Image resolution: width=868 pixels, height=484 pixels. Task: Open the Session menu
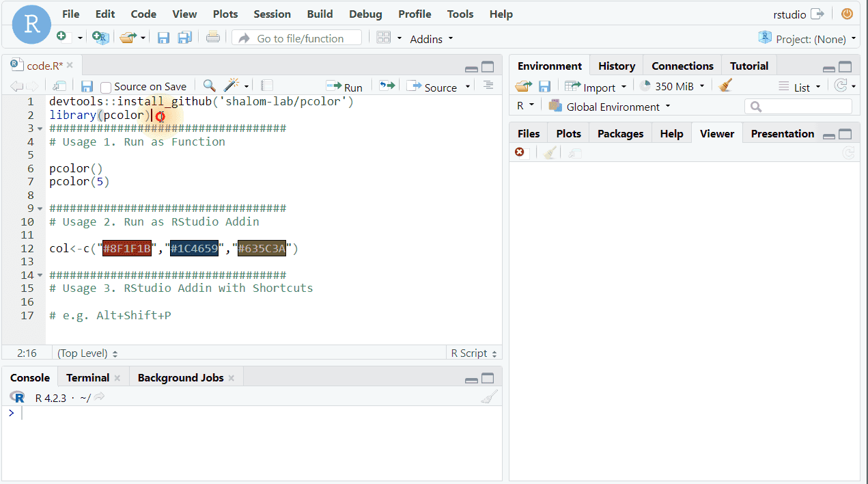(x=272, y=14)
